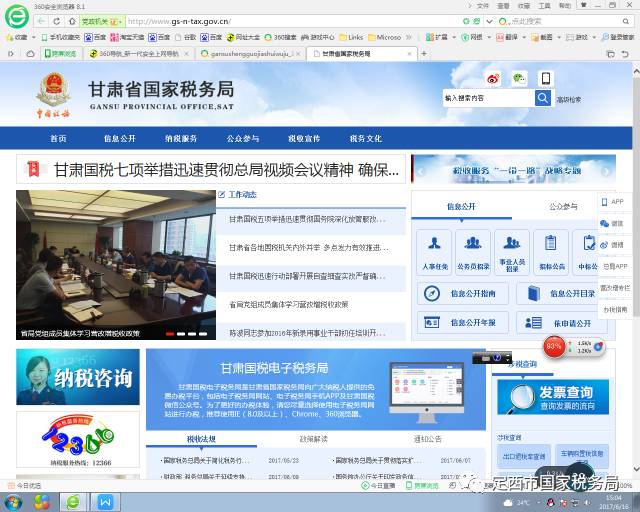This screenshot has height=512, width=640.
Task: Open the 招标公告 clipboard tile
Action: (x=551, y=250)
